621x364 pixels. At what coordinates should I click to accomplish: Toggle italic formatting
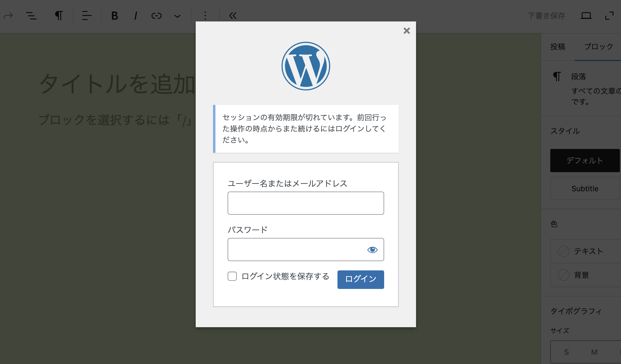(135, 16)
